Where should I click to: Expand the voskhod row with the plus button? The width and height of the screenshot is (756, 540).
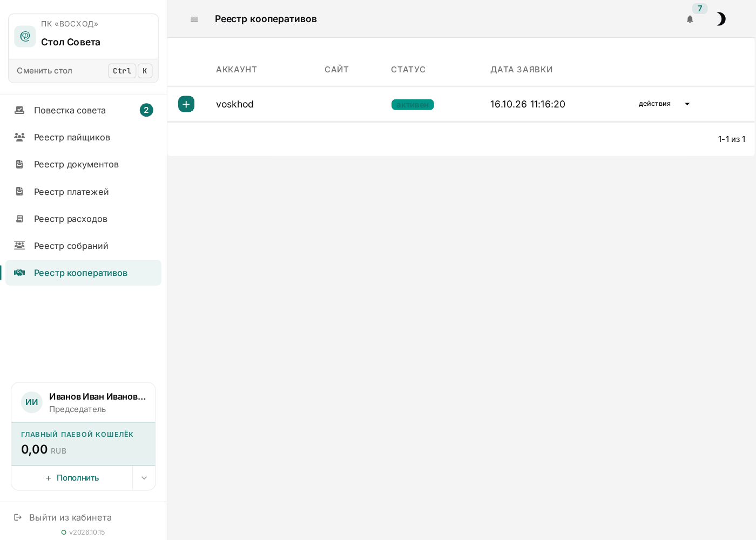(x=186, y=104)
